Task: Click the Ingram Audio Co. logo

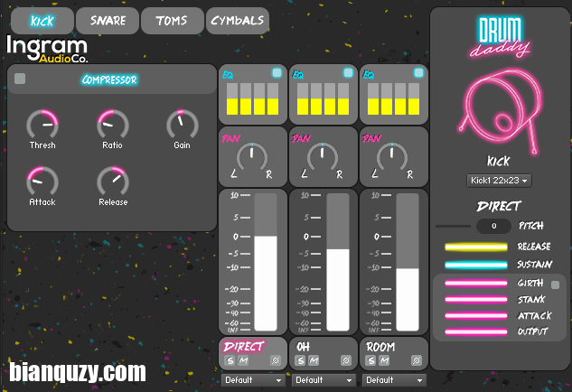Action: coord(47,50)
